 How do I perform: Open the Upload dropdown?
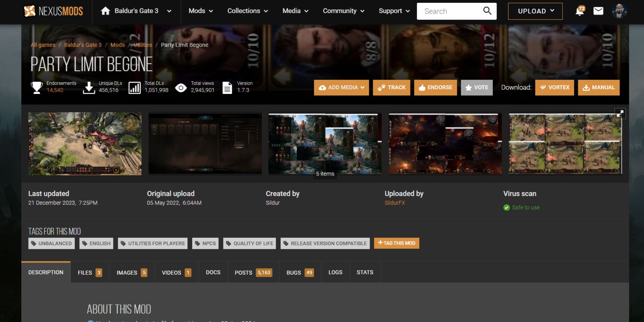point(535,11)
